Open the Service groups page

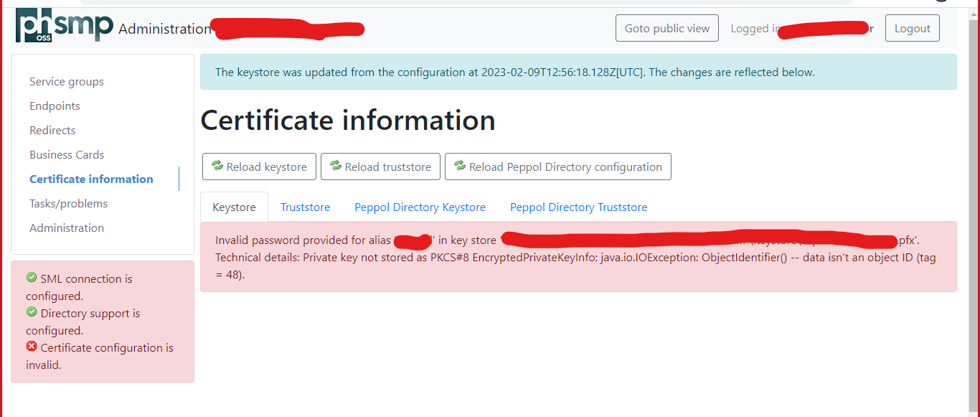coord(66,81)
